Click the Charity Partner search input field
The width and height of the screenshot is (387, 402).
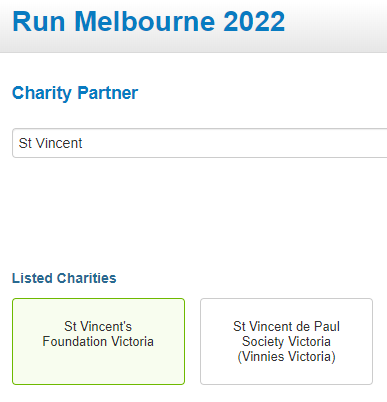click(x=199, y=143)
